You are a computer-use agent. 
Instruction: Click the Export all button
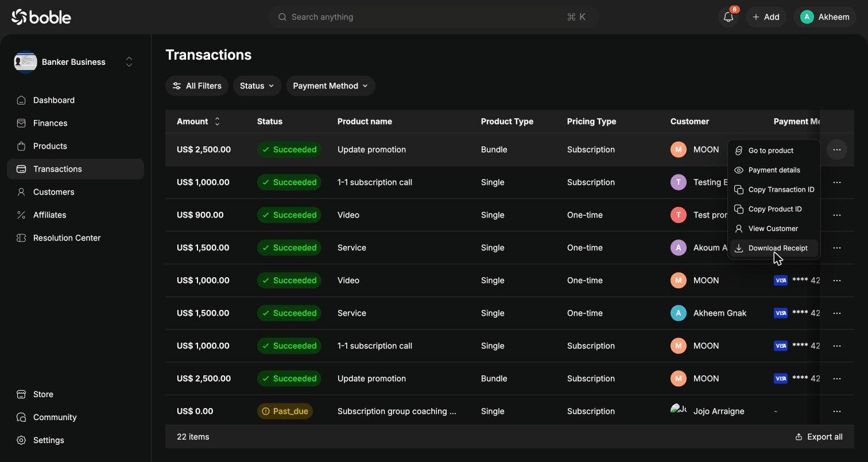pyautogui.click(x=819, y=437)
